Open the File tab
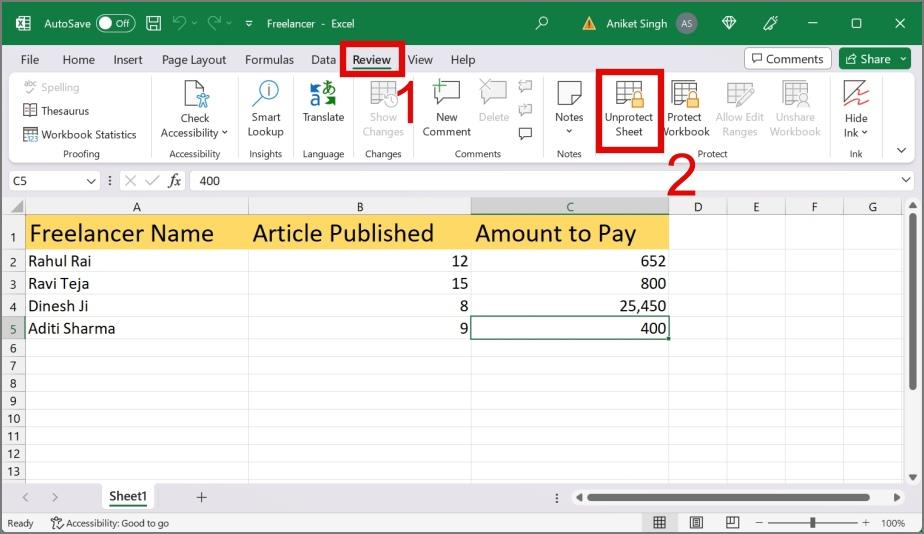The height and width of the screenshot is (534, 924). pyautogui.click(x=29, y=60)
